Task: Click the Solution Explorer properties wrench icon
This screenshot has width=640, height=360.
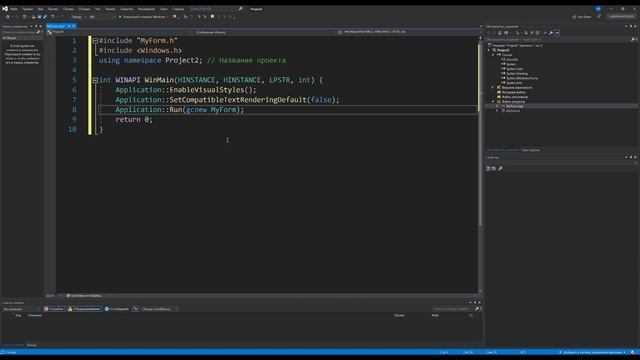Action: 551,33
